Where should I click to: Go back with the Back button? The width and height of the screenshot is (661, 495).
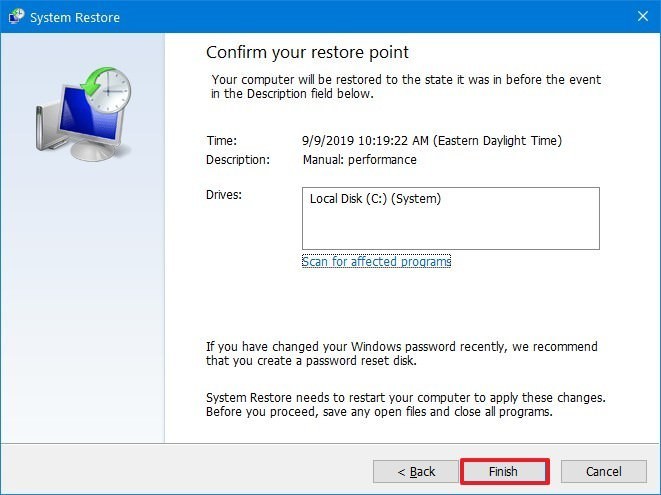pos(416,471)
